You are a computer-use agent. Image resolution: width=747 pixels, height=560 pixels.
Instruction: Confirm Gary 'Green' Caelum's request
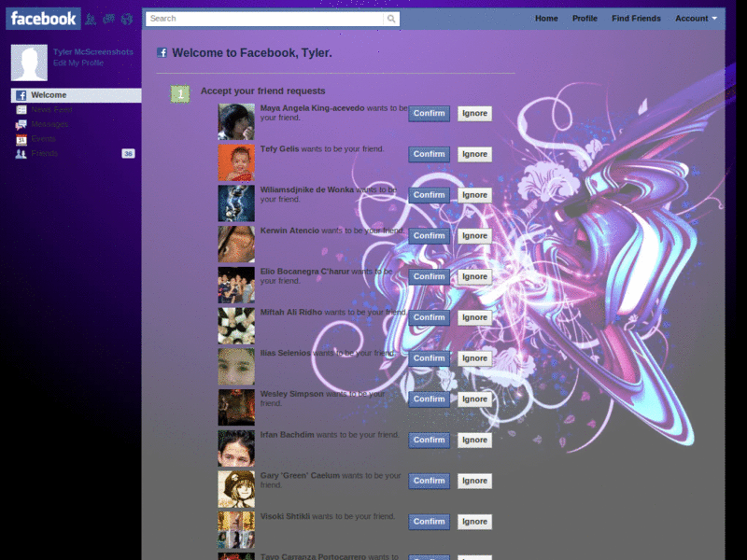(429, 481)
